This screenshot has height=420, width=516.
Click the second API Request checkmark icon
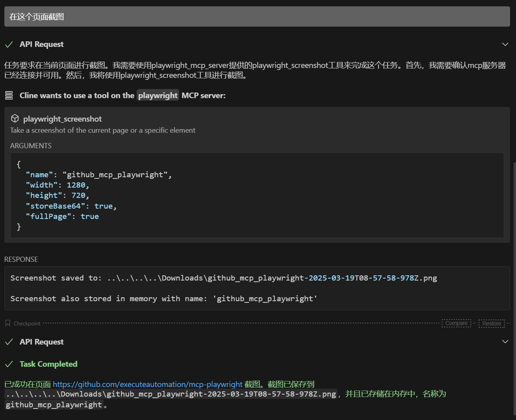click(9, 342)
